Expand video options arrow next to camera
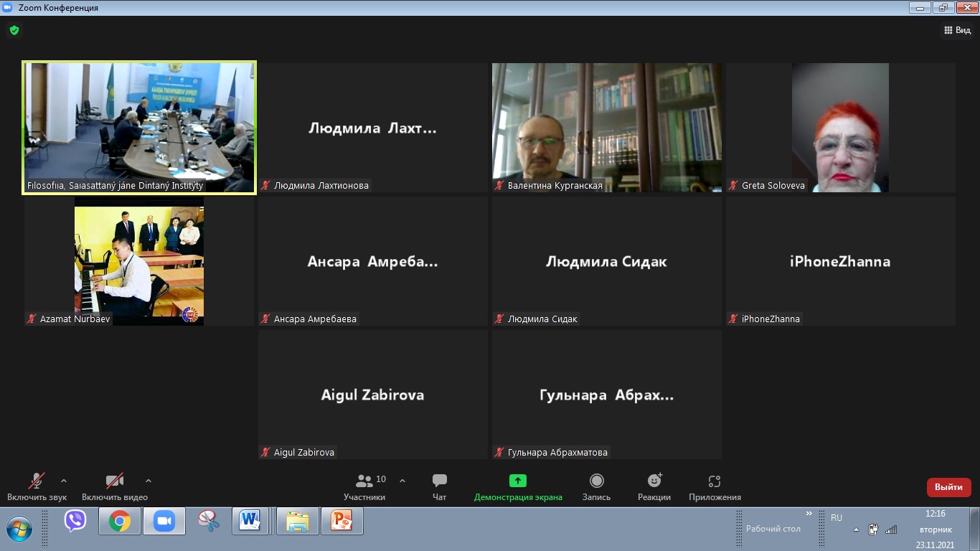 coord(149,481)
